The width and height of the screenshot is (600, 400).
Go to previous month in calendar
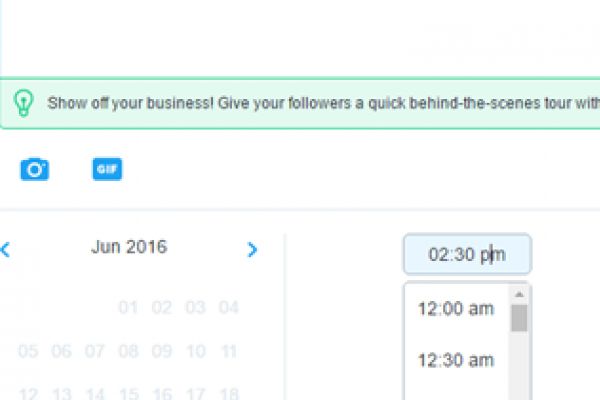point(5,249)
